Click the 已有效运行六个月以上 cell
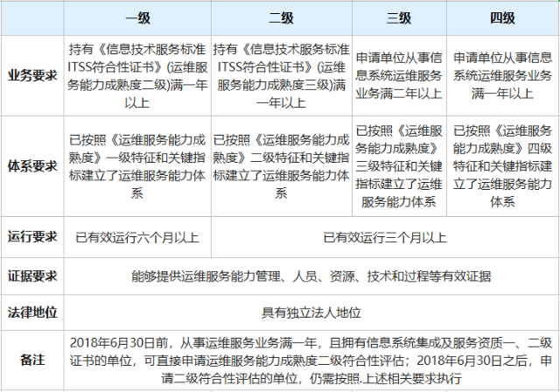Viewport: 560px width, 392px height. coord(136,236)
